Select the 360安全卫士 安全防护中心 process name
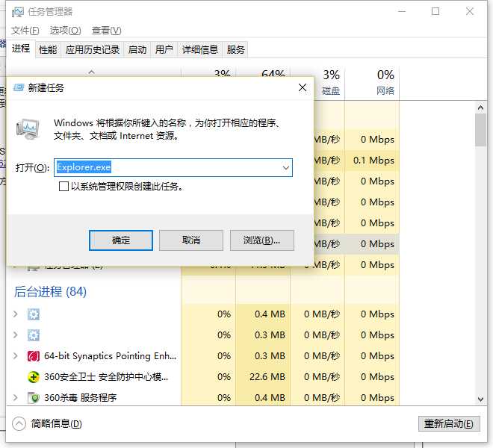 pos(106,377)
